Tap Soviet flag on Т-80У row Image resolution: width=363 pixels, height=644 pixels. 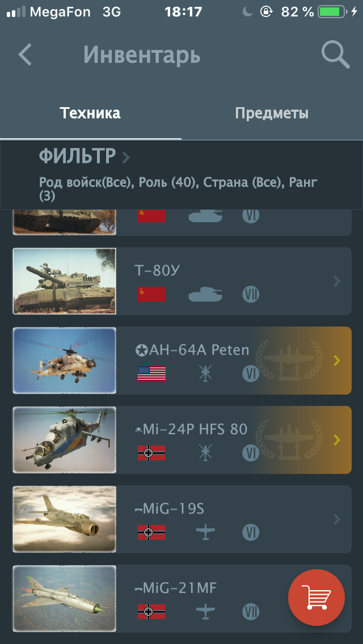(x=151, y=294)
